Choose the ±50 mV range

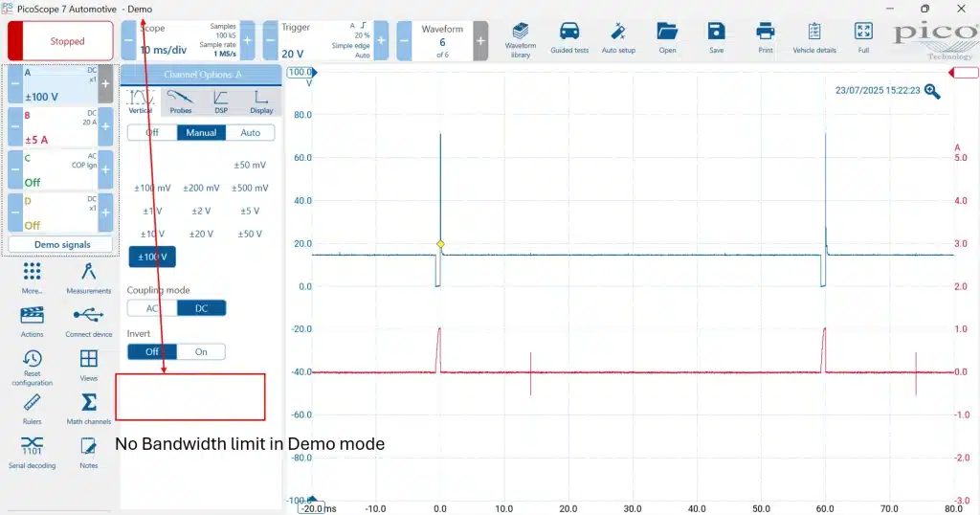(x=250, y=165)
